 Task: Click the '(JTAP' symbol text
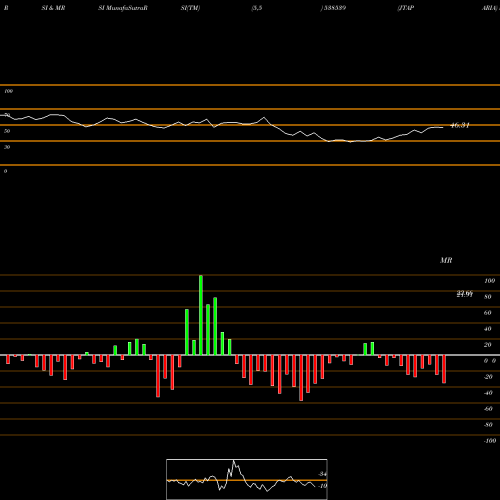406,8
